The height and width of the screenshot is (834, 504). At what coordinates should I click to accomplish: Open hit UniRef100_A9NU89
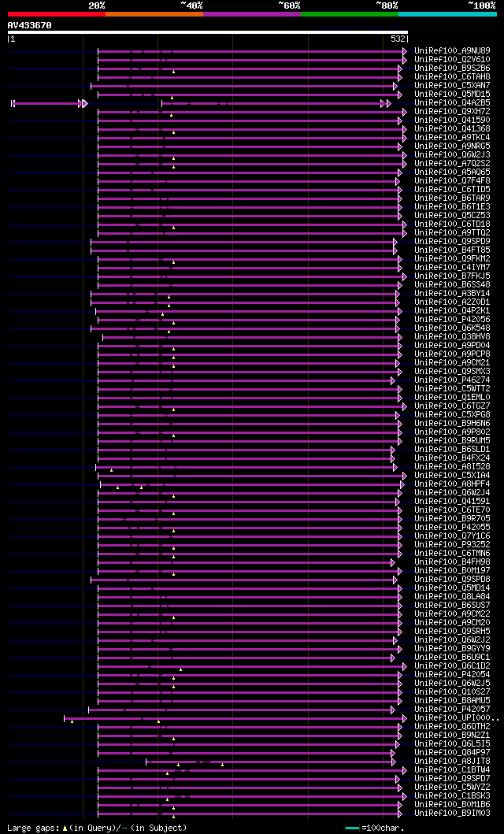click(453, 50)
